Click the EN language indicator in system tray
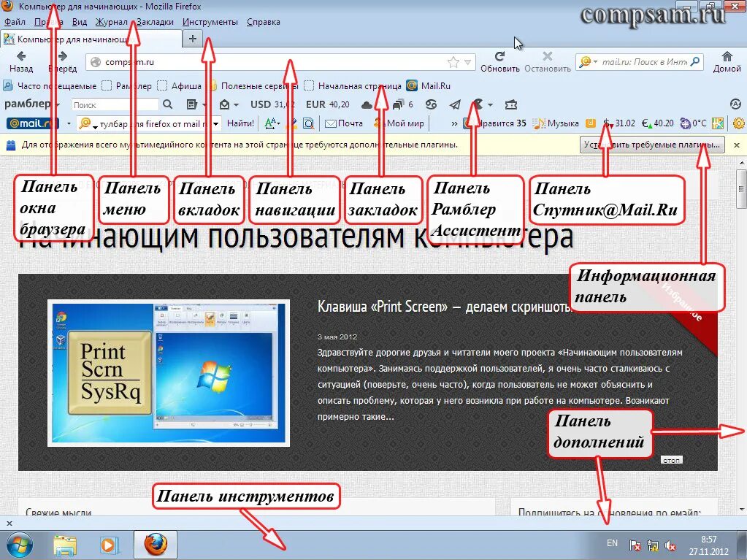Image resolution: width=747 pixels, height=560 pixels. [x=612, y=543]
